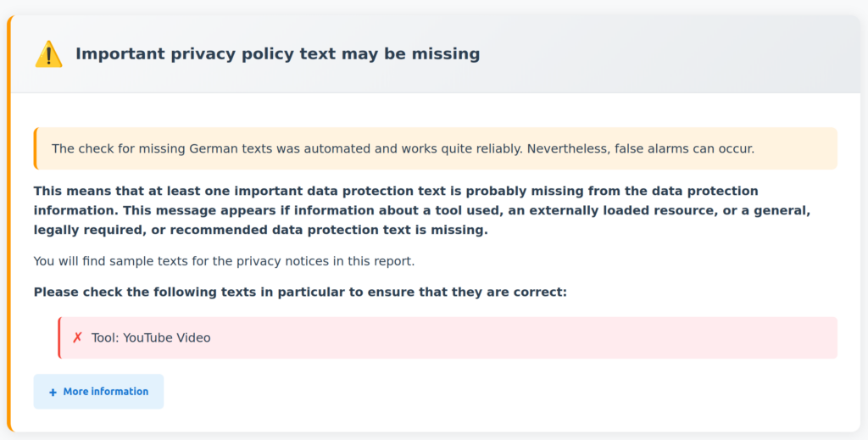This screenshot has width=868, height=440.
Task: Click the plus icon before More information
Action: (x=53, y=392)
